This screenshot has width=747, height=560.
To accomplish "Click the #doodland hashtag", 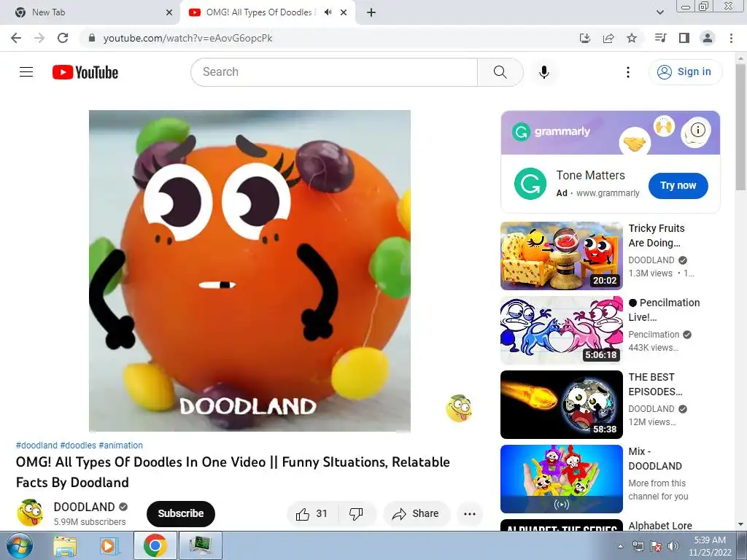I will [x=36, y=446].
